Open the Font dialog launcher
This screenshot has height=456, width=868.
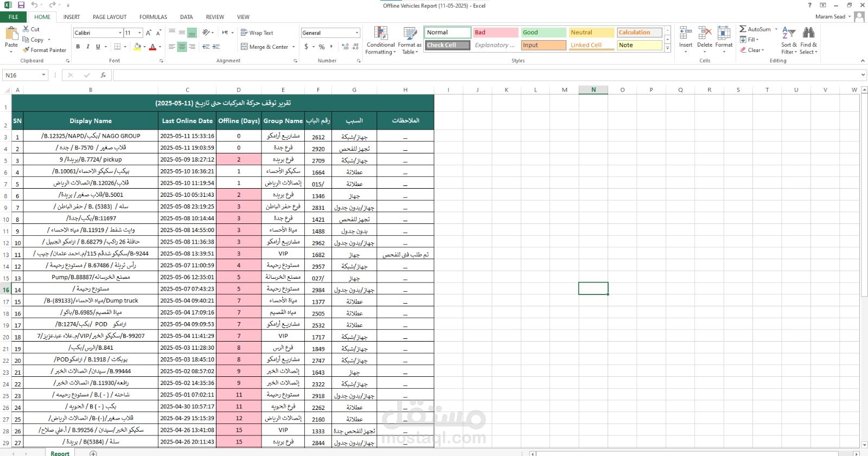(x=161, y=61)
